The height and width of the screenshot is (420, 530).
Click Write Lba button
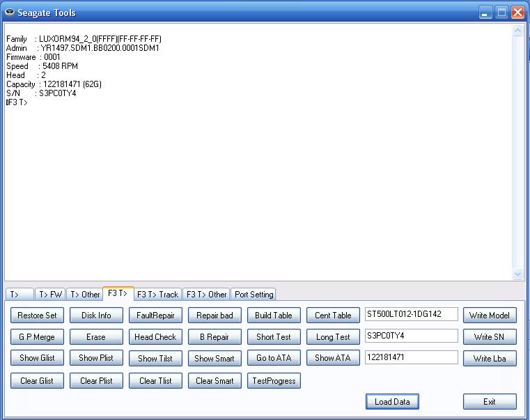pos(490,358)
